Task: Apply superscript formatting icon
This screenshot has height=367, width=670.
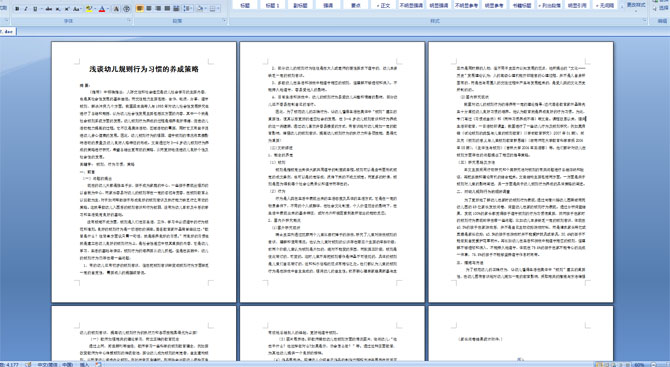Action: click(67, 9)
